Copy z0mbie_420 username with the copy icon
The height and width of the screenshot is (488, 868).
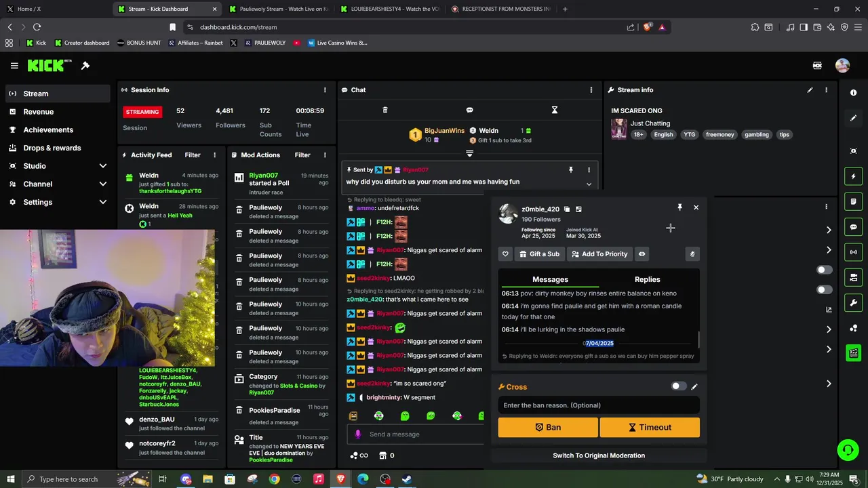(x=567, y=209)
